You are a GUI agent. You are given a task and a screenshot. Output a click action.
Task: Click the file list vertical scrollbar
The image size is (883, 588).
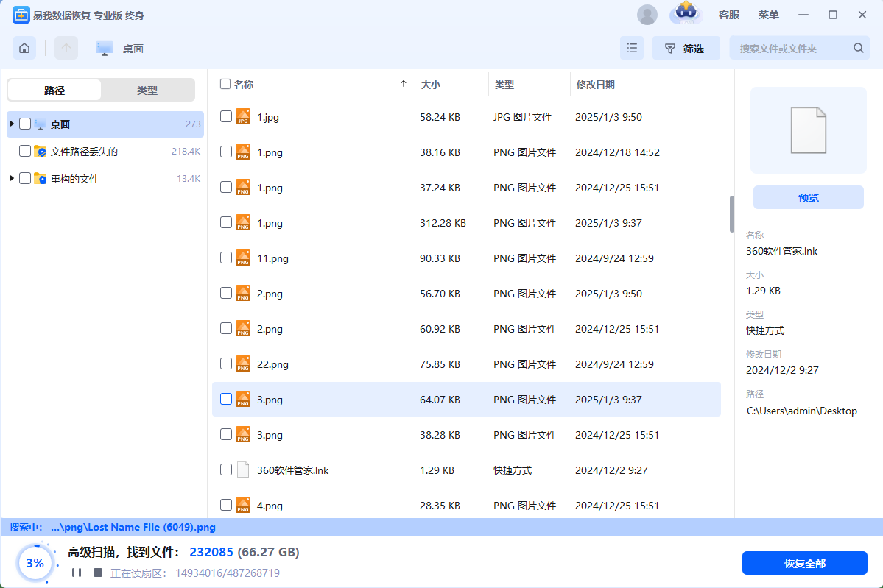point(731,213)
